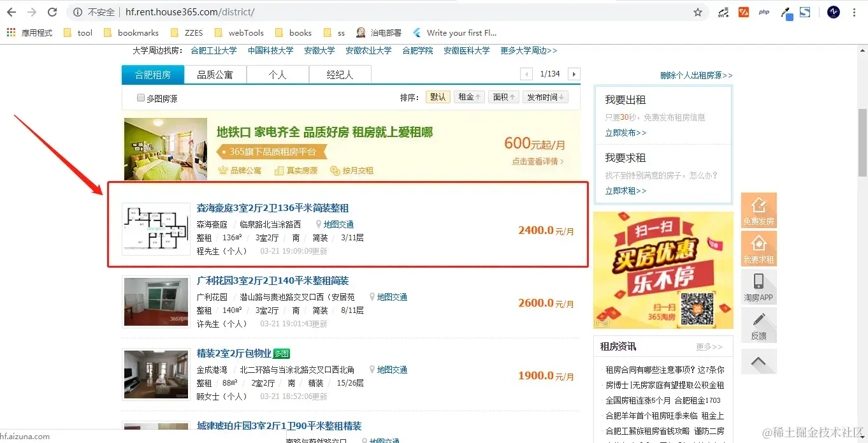The height and width of the screenshot is (443, 868).
Task: Open the blue S extension icon
Action: click(x=806, y=12)
